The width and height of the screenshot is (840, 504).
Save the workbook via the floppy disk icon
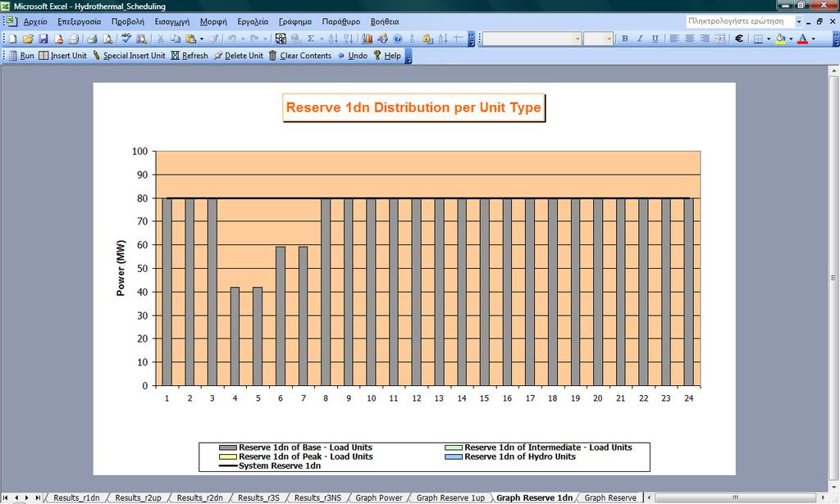43,39
